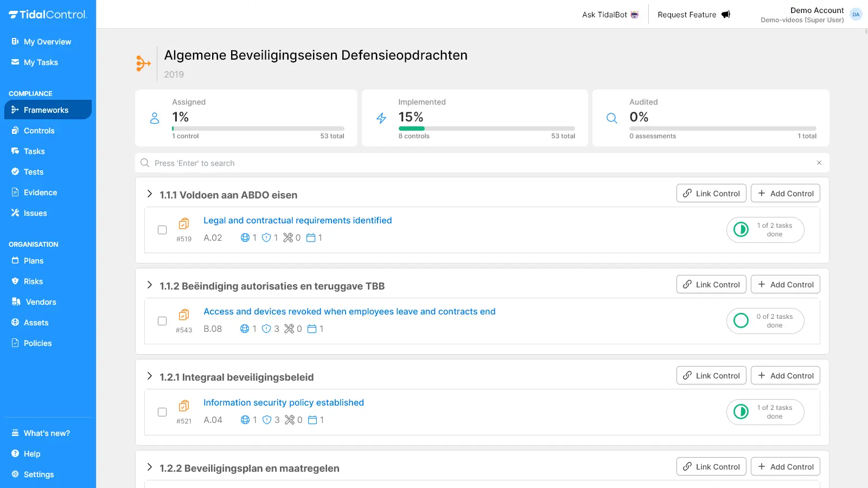
Task: Click the Request Feature megaphone icon
Action: pos(725,15)
